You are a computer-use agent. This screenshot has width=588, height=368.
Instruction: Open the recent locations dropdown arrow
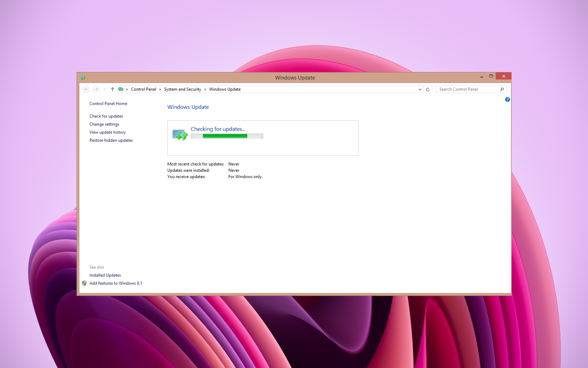coord(105,89)
